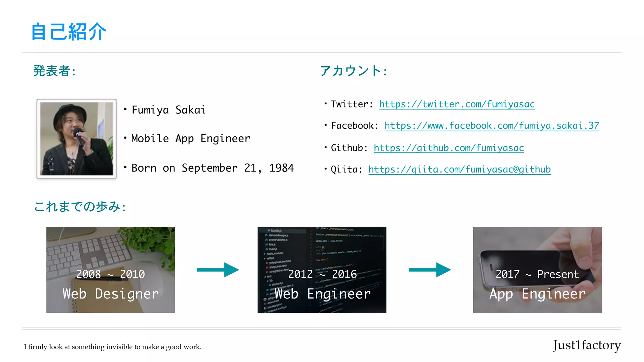Open the Qiita fumiyasac@github link
This screenshot has height=362, width=644.
pyautogui.click(x=459, y=170)
